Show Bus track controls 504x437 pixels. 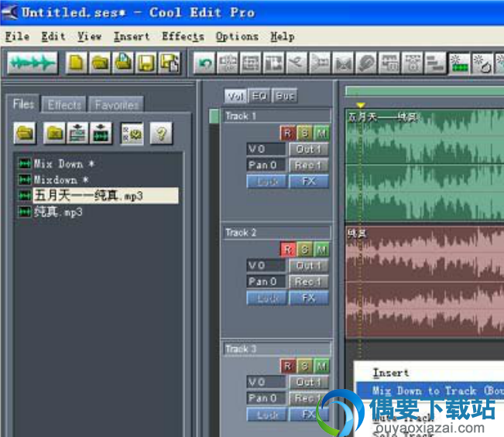pyautogui.click(x=285, y=96)
